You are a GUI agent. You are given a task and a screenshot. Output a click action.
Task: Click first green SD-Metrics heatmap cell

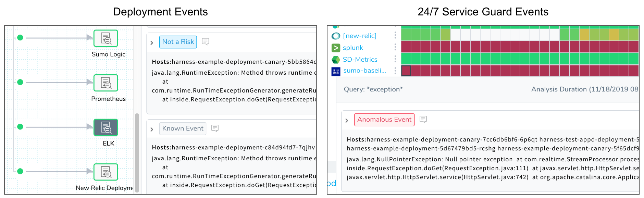pos(406,59)
